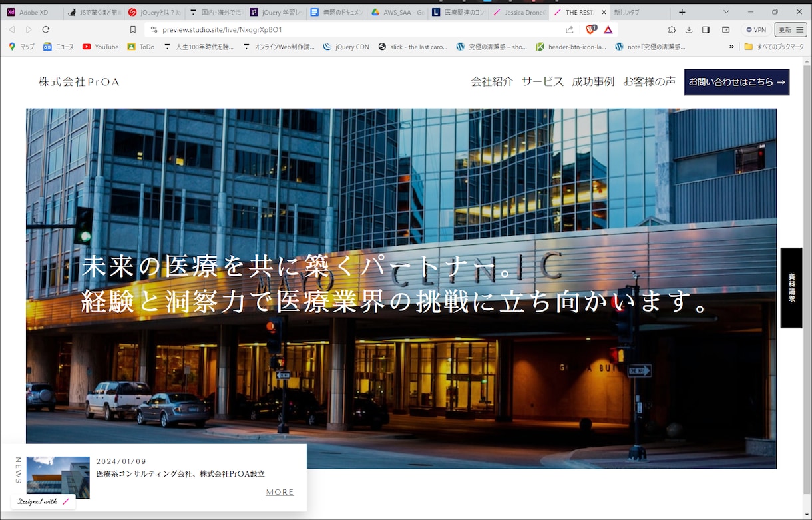Follow the MORE link in news
Screen dimensions: 812x520
pyautogui.click(x=280, y=492)
